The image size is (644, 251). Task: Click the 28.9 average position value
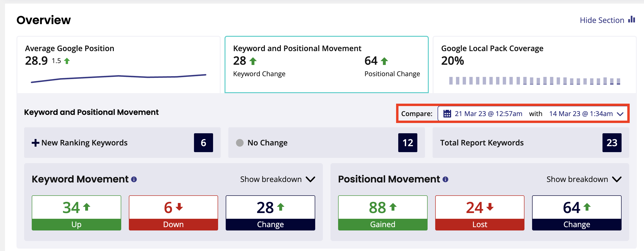(x=36, y=61)
